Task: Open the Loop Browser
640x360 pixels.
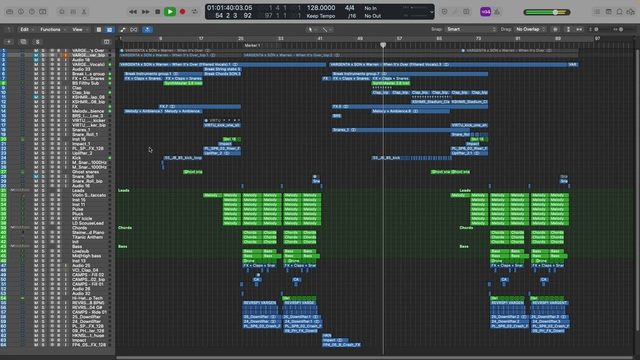Action: (620, 12)
